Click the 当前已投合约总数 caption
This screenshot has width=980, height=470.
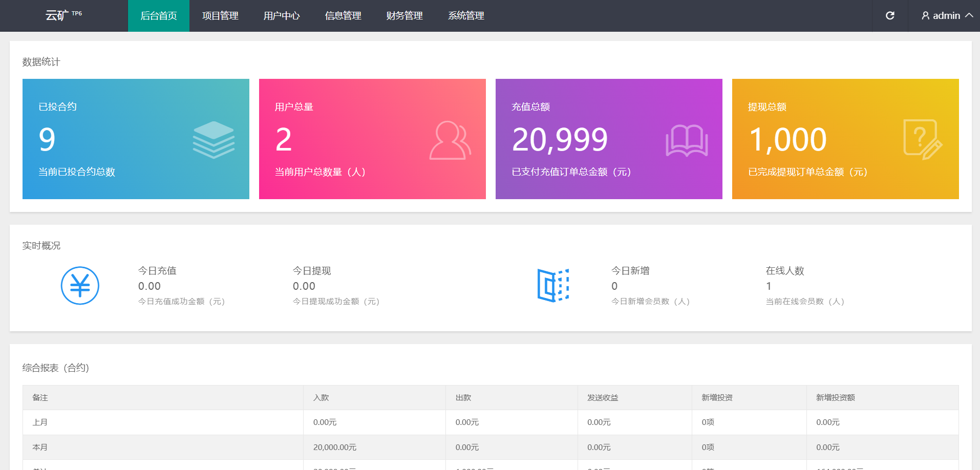pyautogui.click(x=77, y=172)
